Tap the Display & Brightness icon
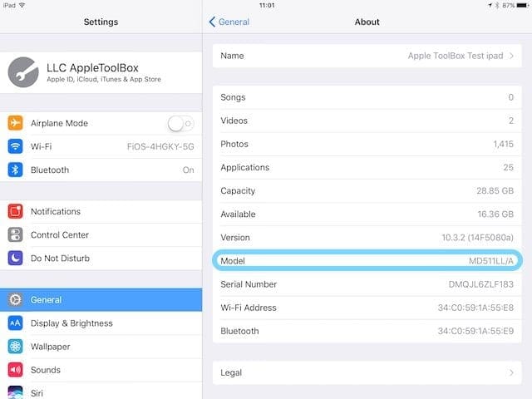This screenshot has width=532, height=399. click(15, 323)
